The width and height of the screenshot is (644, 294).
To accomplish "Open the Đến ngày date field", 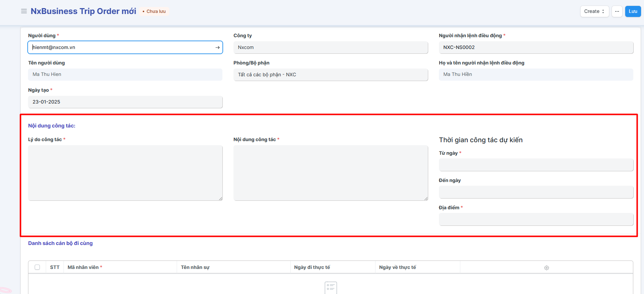I will pos(536,192).
